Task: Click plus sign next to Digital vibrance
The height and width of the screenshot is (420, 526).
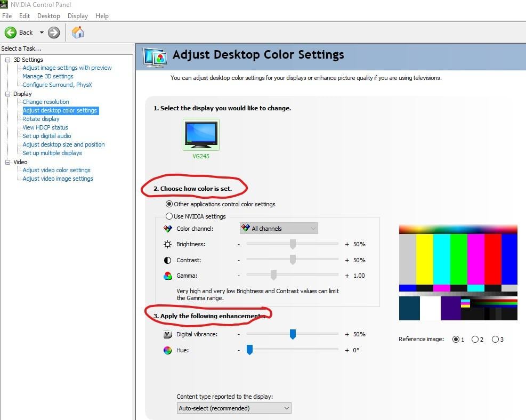Action: click(x=347, y=335)
